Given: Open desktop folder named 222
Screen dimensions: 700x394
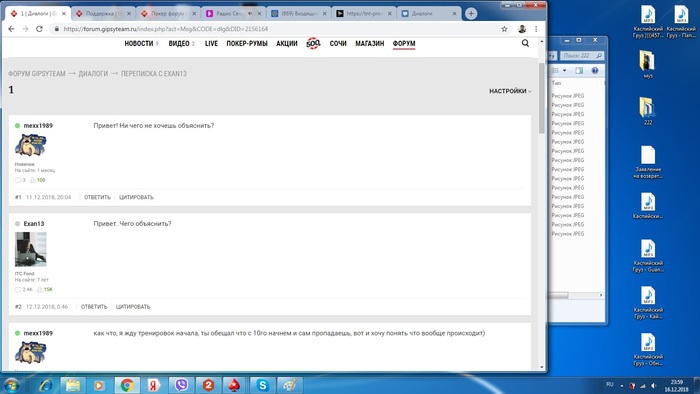Looking at the screenshot, I should [648, 111].
